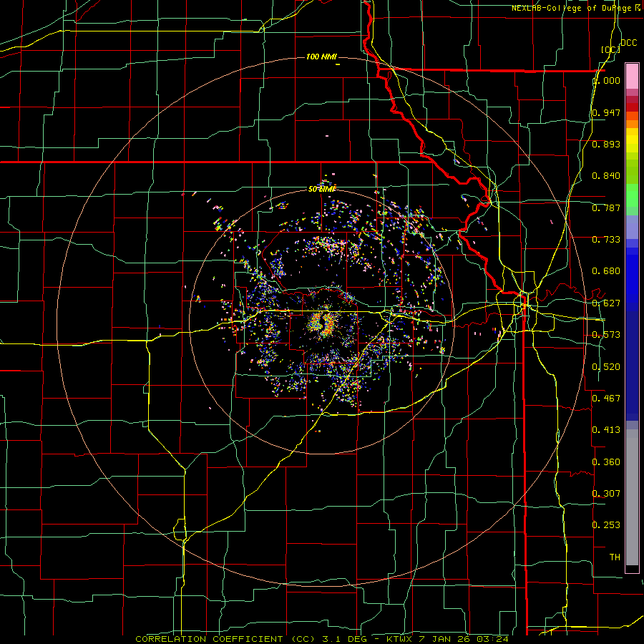
Task: Click the 0.253 scale value
Action: [606, 525]
